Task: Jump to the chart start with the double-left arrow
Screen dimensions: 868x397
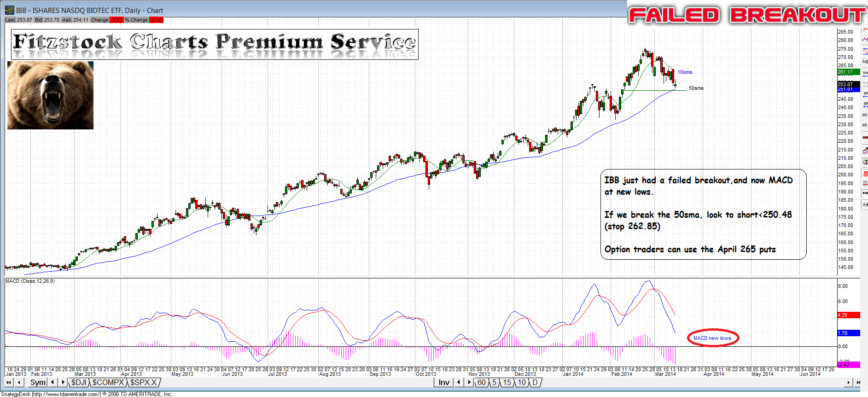Action: coord(9,382)
